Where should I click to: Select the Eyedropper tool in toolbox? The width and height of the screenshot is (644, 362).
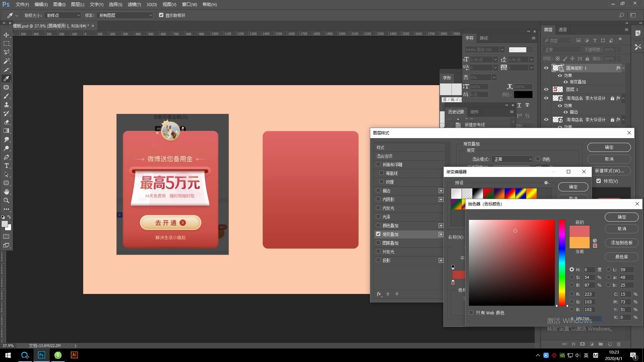pyautogui.click(x=6, y=78)
